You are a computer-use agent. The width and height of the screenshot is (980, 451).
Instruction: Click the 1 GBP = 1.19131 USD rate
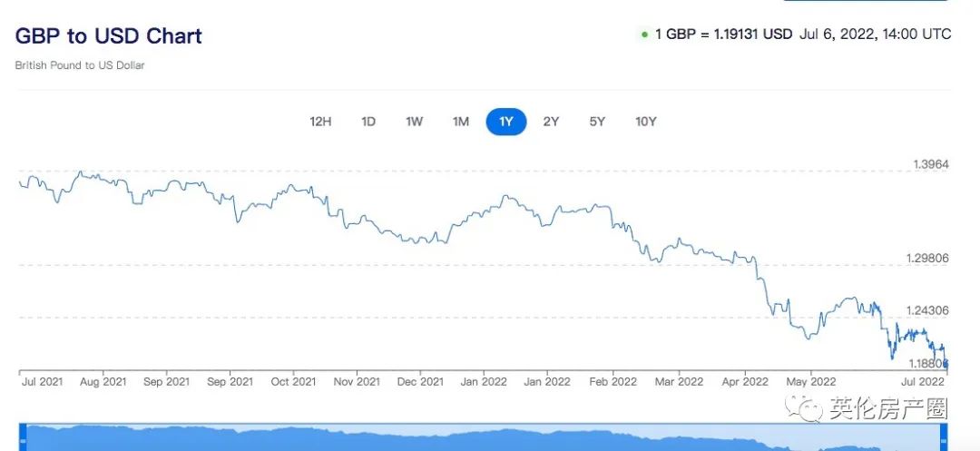pyautogui.click(x=723, y=34)
